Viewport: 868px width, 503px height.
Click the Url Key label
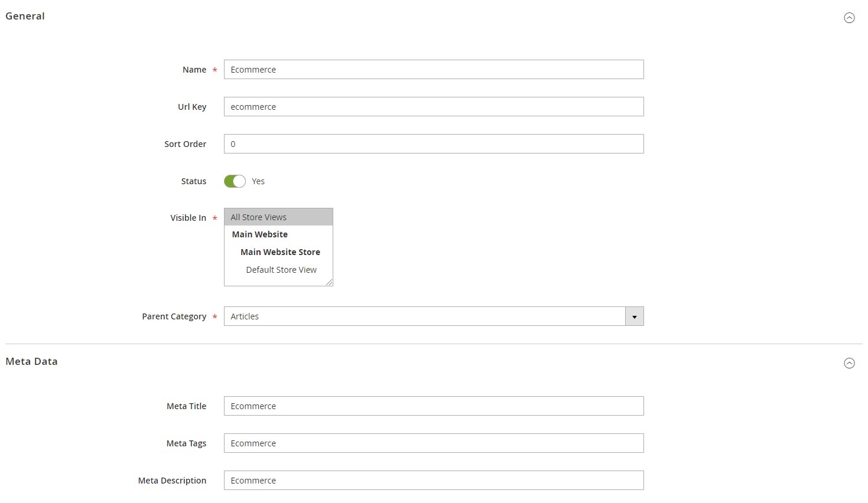192,107
